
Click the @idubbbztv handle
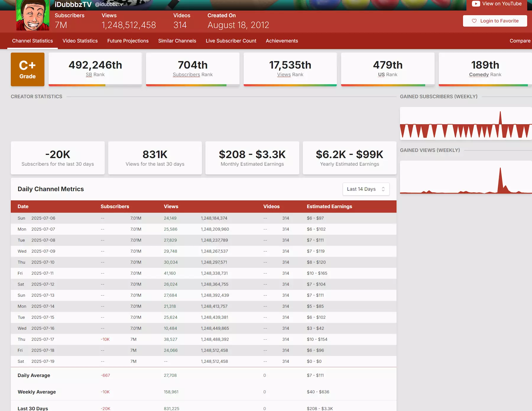[109, 4]
